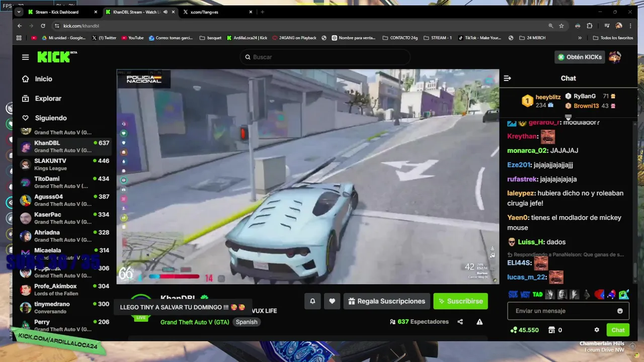
Task: Click the green Suscribirse button
Action: [x=460, y=301]
